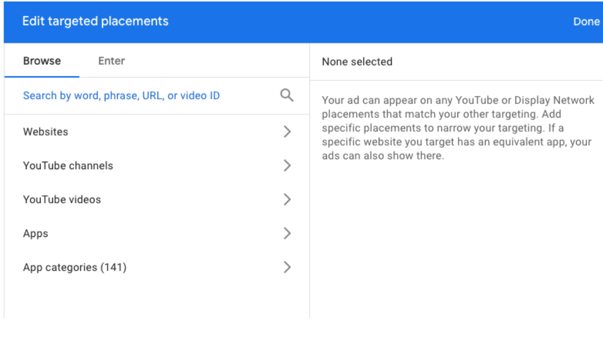Image resolution: width=603 pixels, height=364 pixels.
Task: Expand the App categories (141) chevron
Action: (287, 268)
